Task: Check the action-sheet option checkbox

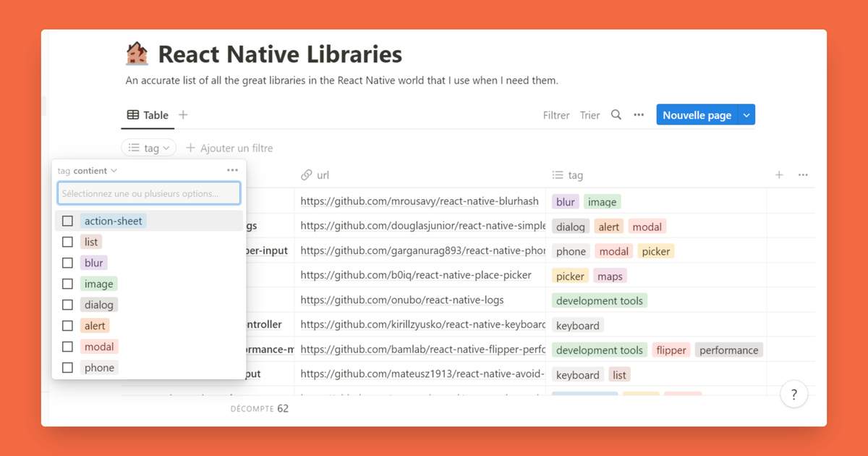Action: [67, 221]
